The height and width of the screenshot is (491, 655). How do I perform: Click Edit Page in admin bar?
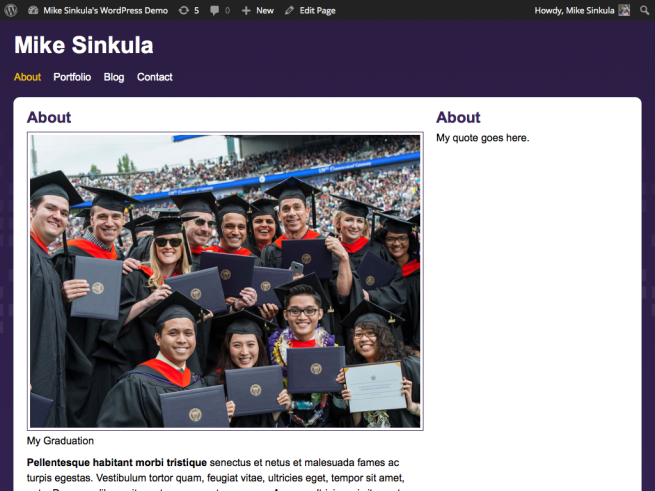tap(317, 10)
